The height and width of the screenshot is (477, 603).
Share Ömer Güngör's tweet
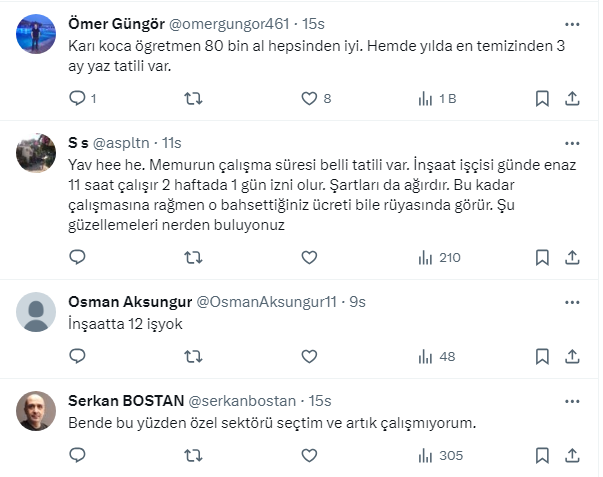[572, 98]
